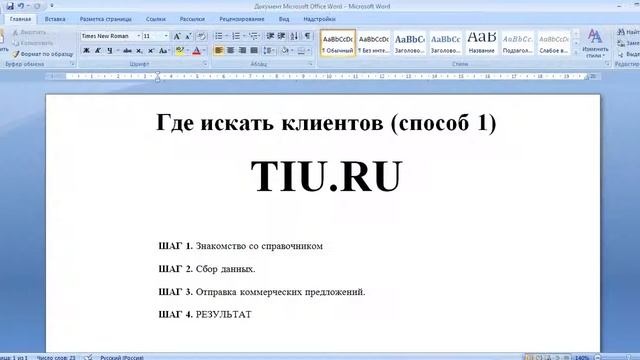Image resolution: width=640 pixels, height=360 pixels.
Task: Apply red font color
Action: (196, 51)
